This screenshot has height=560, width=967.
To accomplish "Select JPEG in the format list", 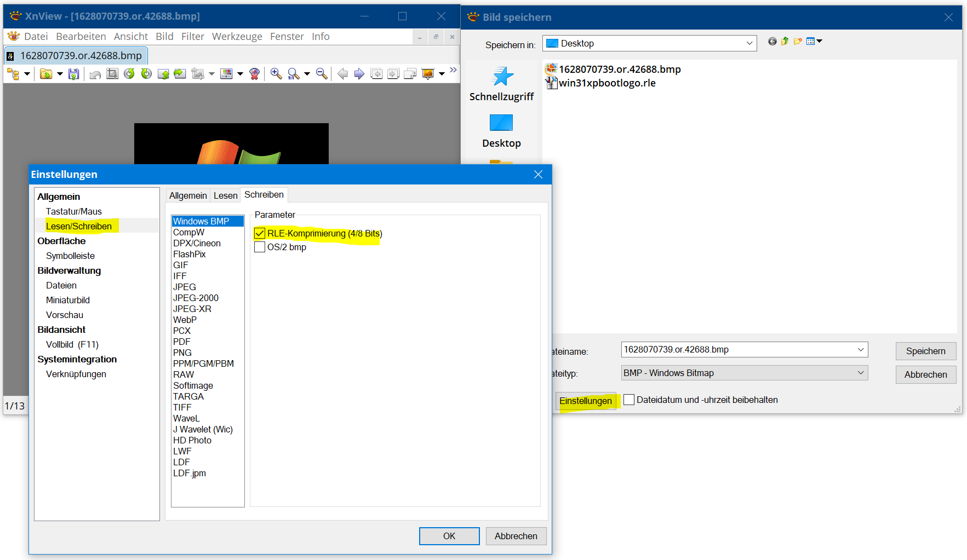I will click(x=185, y=287).
